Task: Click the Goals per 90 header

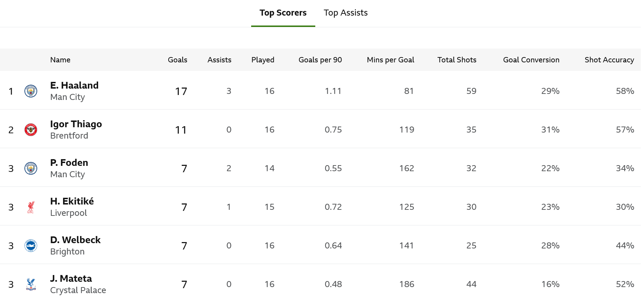Action: 320,60
